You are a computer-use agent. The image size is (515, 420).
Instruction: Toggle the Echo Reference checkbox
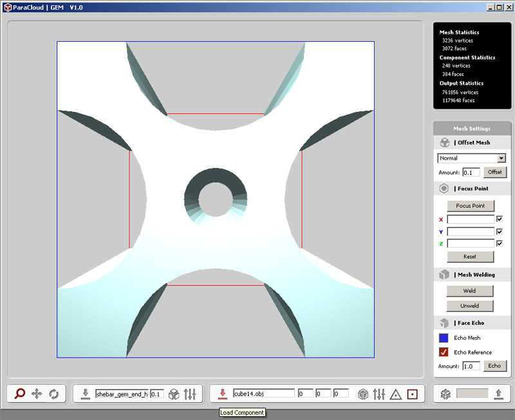pyautogui.click(x=444, y=352)
